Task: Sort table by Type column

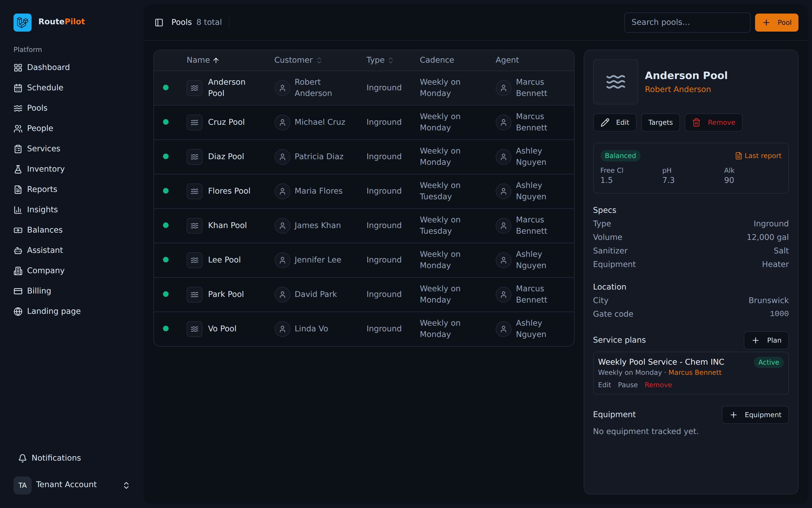Action: pos(379,60)
